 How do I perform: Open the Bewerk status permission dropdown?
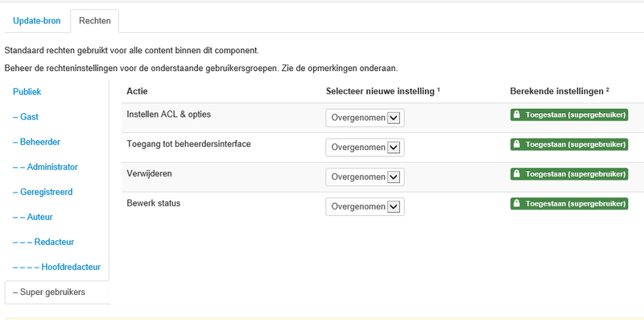click(365, 207)
